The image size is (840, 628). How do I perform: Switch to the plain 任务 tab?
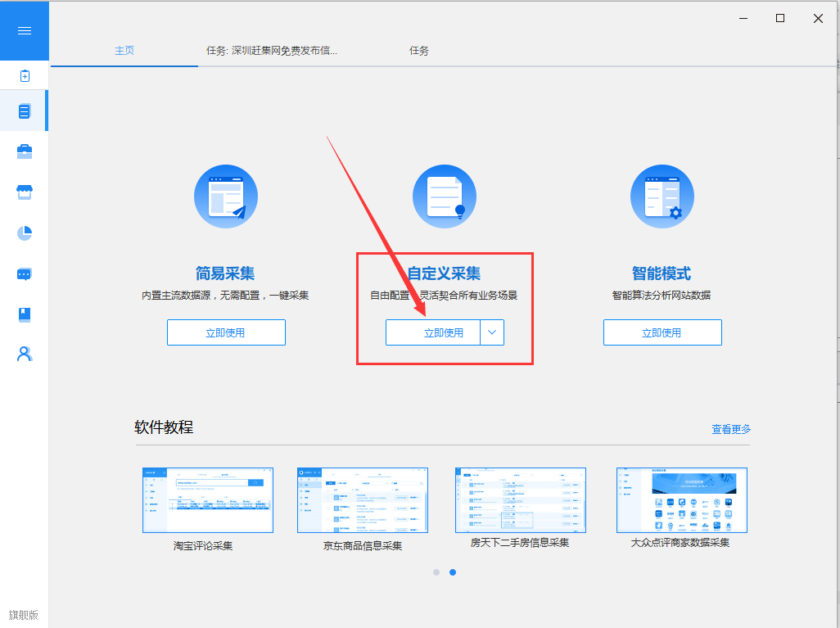(x=419, y=51)
